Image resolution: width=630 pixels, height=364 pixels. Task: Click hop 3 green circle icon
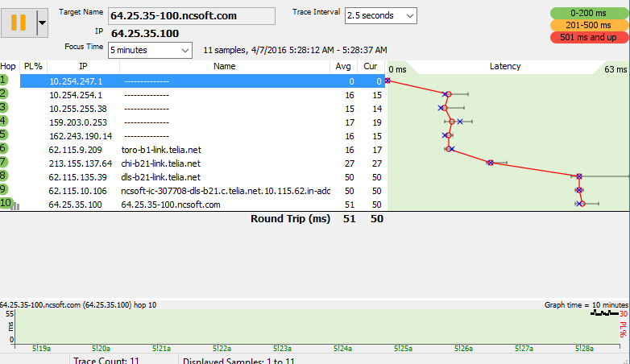pos(3,107)
